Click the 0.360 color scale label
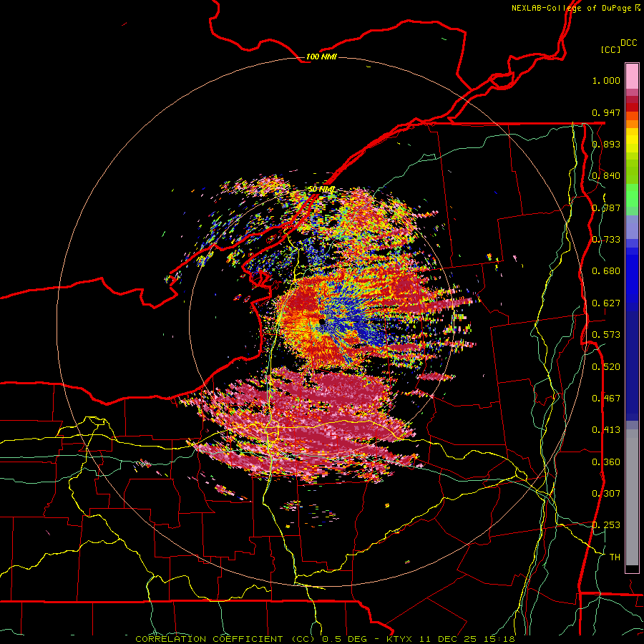This screenshot has width=644, height=644. [x=606, y=462]
